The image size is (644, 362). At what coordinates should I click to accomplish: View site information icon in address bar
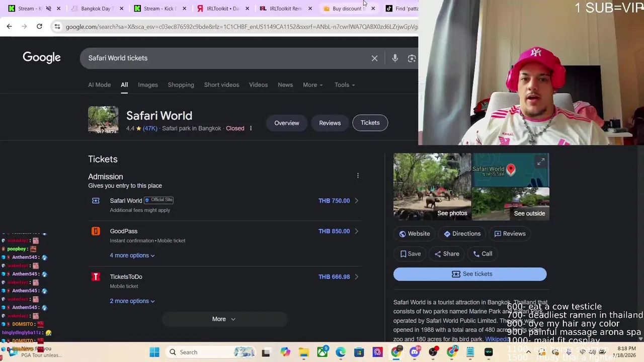pyautogui.click(x=57, y=26)
